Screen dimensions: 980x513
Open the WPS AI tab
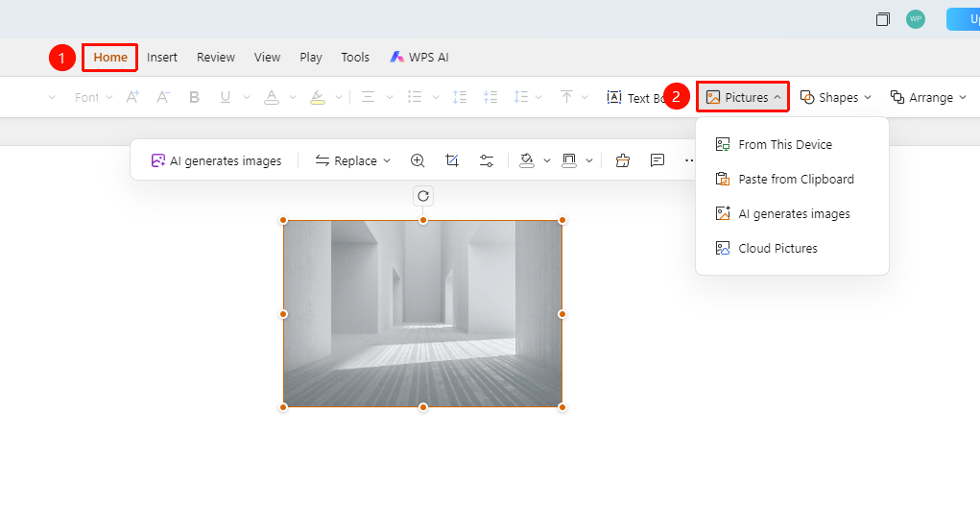pos(419,58)
